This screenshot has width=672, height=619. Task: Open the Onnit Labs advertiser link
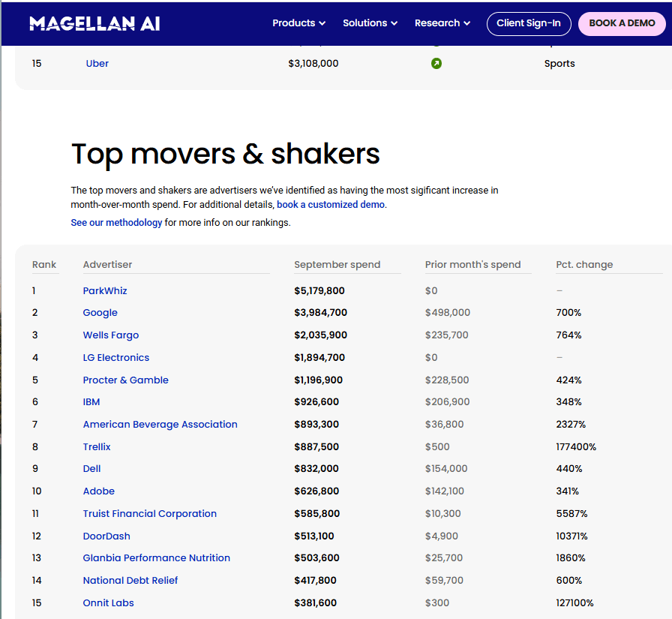(109, 603)
